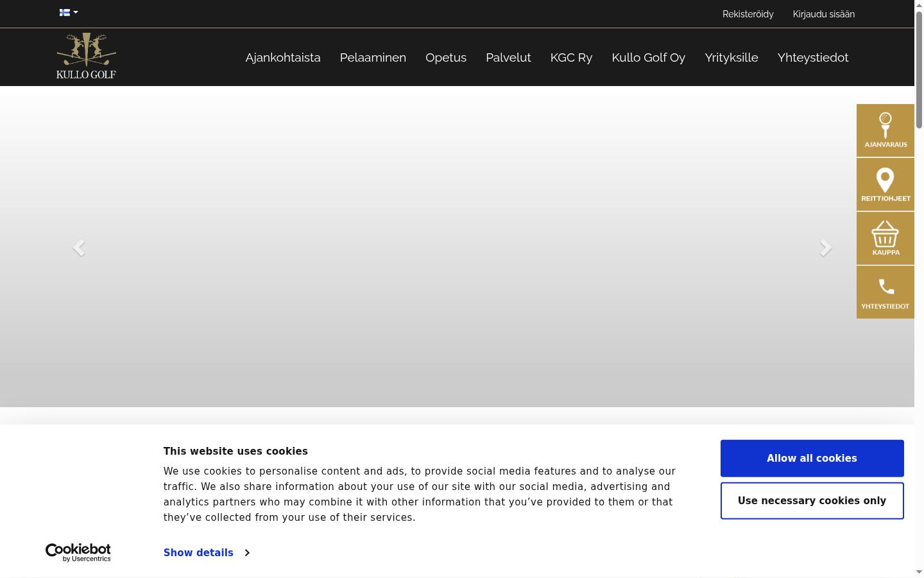
Task: Expand Show details in cookie banner
Action: coord(206,552)
